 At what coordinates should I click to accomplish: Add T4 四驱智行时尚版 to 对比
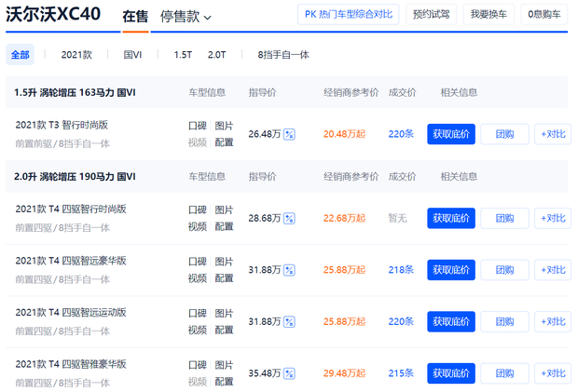[553, 218]
